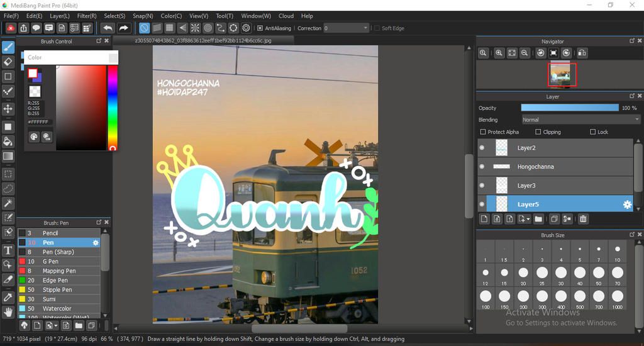644x346 pixels.
Task: Enable Soft Edge checkbox
Action: 377,28
